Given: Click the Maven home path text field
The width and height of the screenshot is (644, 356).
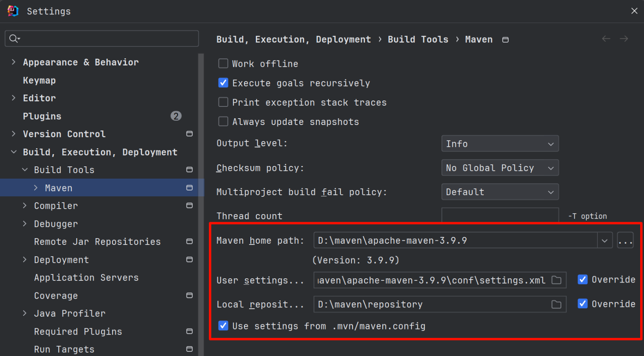Looking at the screenshot, I should click(x=455, y=240).
